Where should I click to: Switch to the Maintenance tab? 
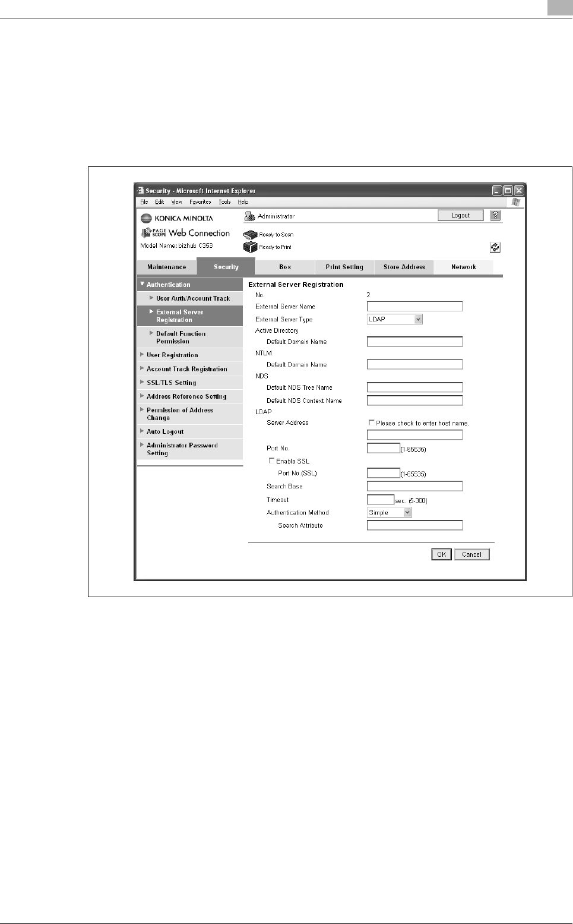click(167, 267)
